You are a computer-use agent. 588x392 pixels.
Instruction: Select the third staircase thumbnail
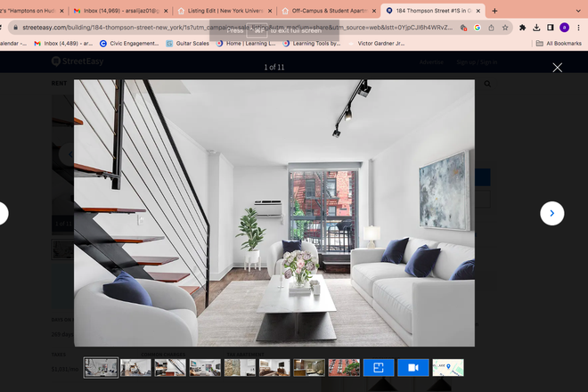(x=170, y=368)
